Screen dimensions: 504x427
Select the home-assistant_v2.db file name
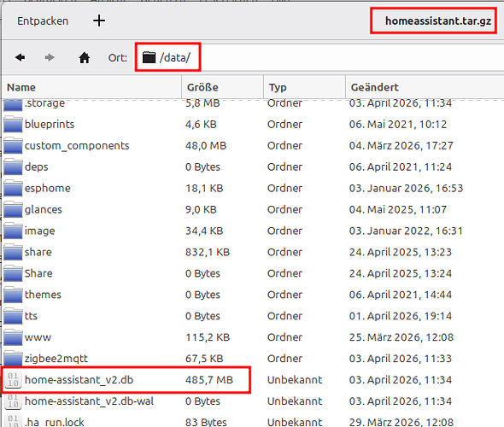click(79, 380)
